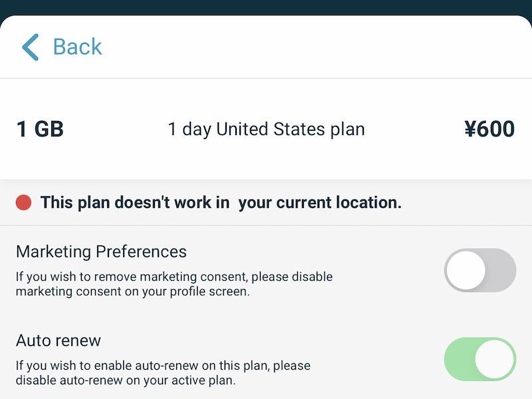Click the 1 GB data amount
Viewport: 532px width, 399px height.
tap(40, 129)
